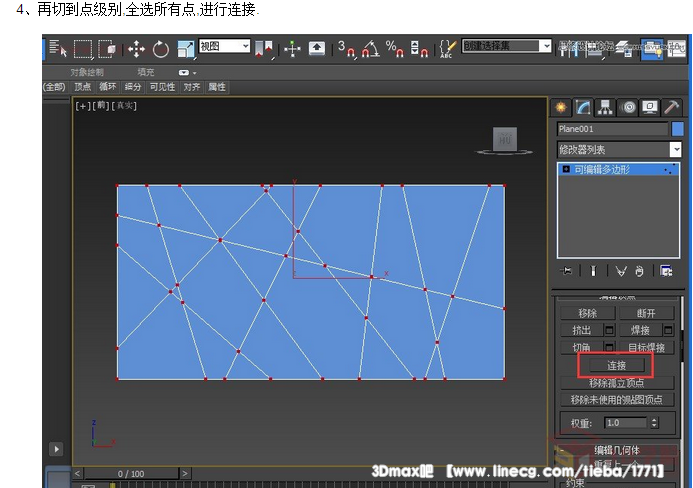Switch to the Modify command panel tab

click(x=583, y=107)
